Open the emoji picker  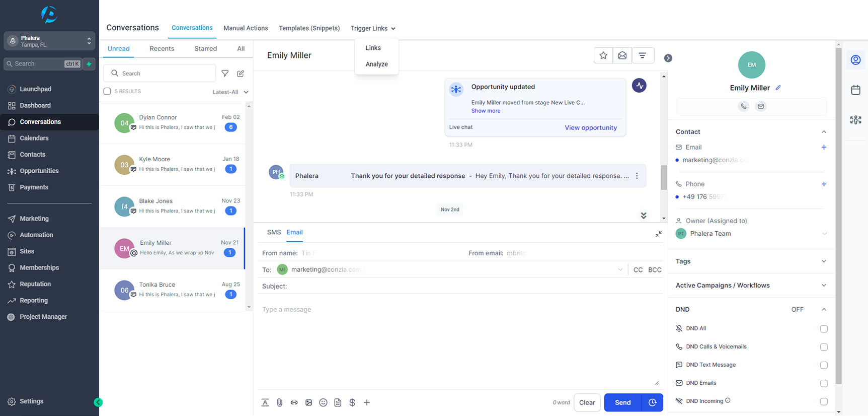click(324, 402)
